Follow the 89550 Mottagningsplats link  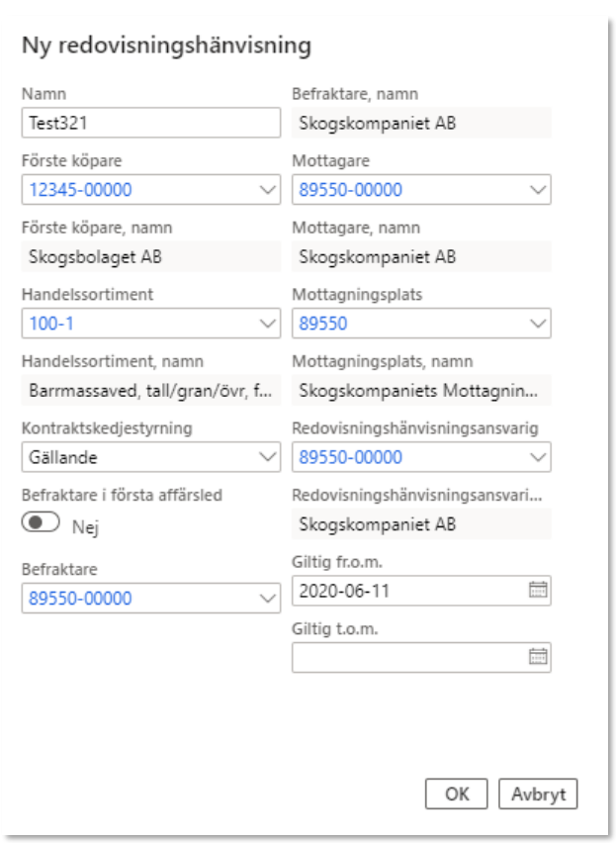(x=323, y=324)
